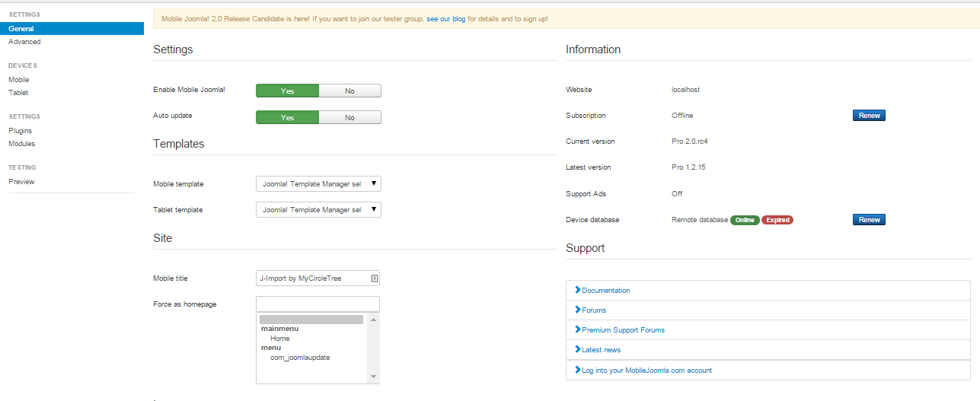The height and width of the screenshot is (401, 980).
Task: Open the Plugins sidebar item
Action: (20, 131)
